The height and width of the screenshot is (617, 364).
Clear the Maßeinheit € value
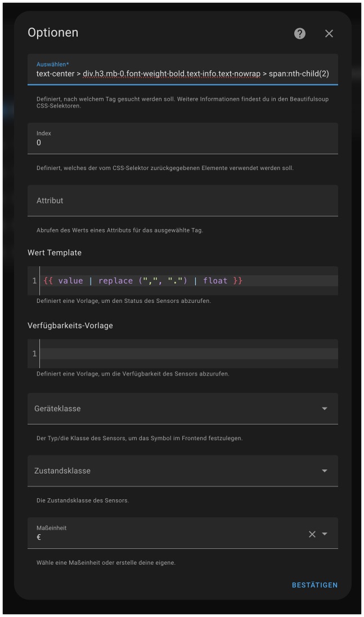click(x=312, y=534)
